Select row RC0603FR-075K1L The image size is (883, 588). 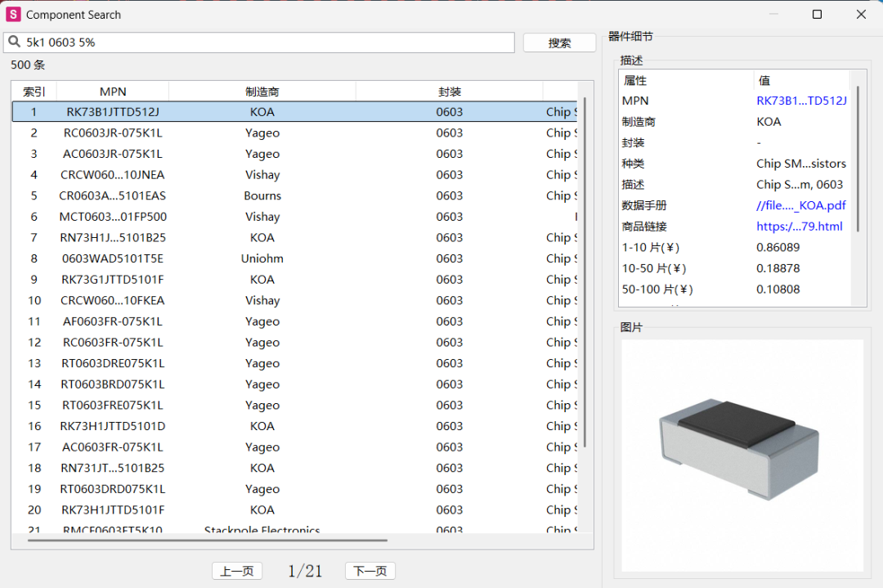294,343
